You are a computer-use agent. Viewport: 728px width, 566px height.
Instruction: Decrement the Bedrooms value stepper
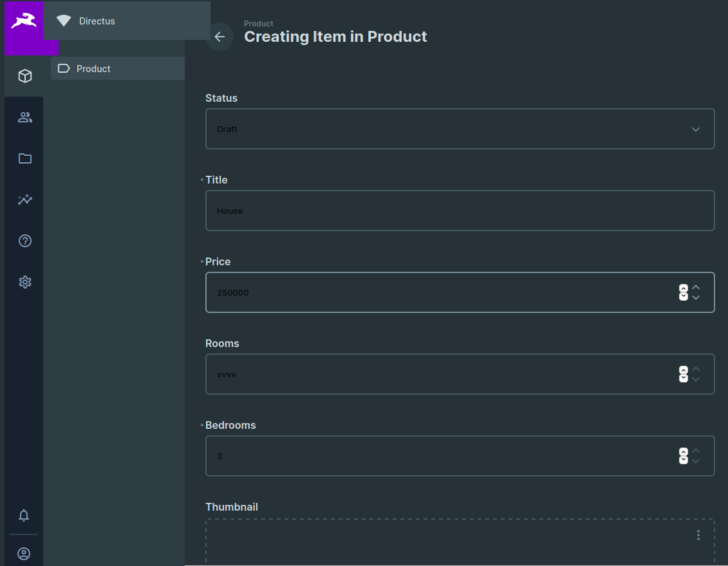(x=695, y=460)
